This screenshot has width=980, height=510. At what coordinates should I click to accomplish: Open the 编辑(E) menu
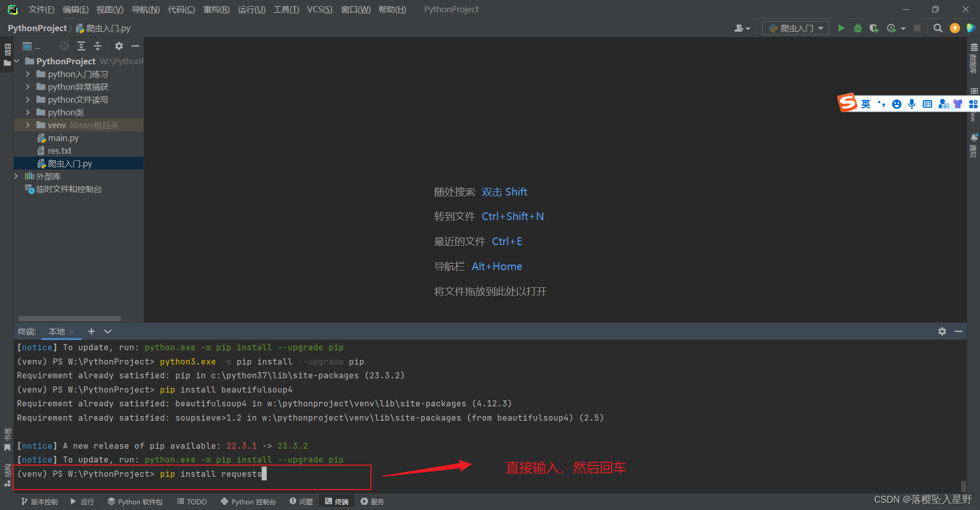[x=76, y=9]
